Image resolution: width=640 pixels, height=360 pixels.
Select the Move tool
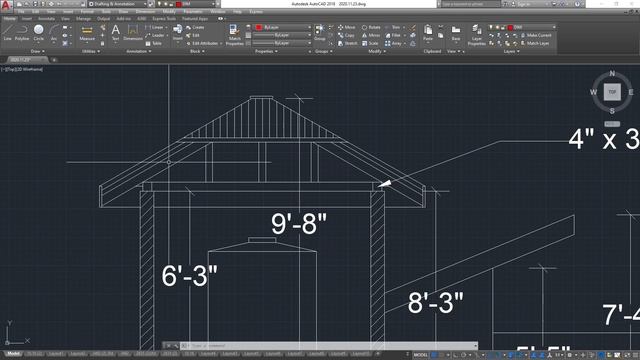pos(347,27)
